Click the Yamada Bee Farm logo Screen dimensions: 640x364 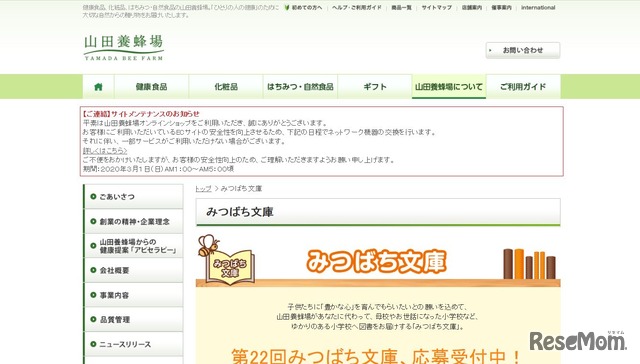124,48
